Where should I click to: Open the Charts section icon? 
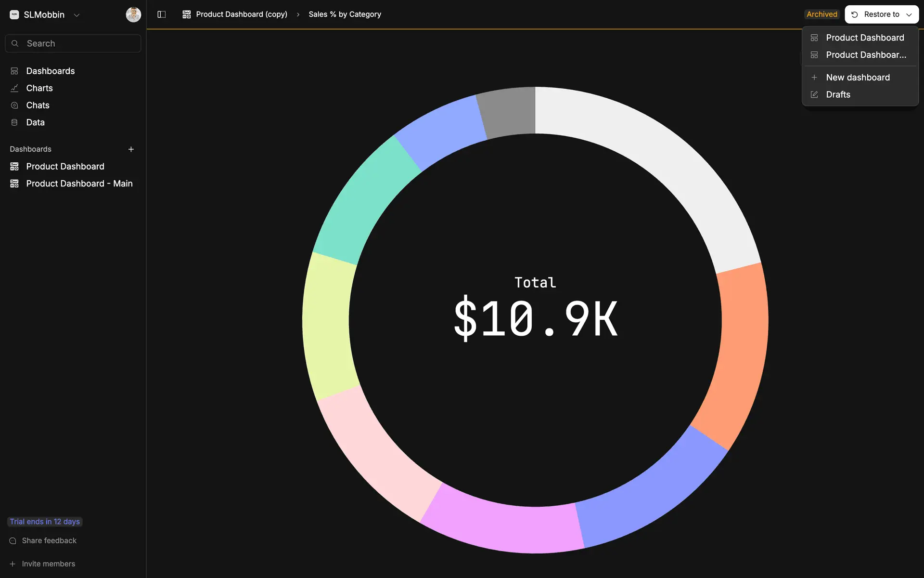point(14,88)
